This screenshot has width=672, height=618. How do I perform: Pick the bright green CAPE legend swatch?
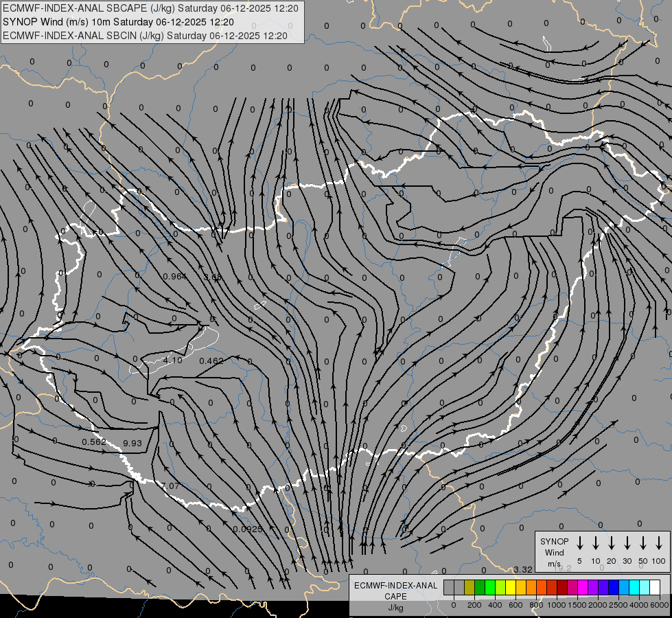490,587
